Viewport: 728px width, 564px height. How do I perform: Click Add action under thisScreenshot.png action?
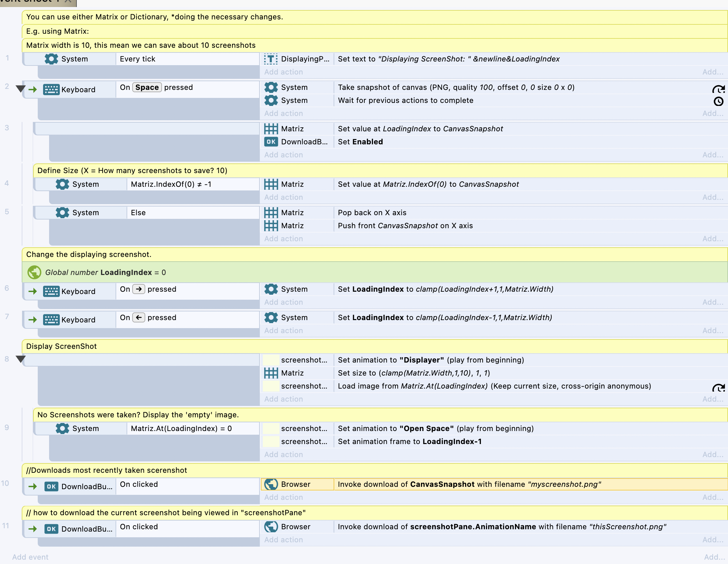click(284, 540)
